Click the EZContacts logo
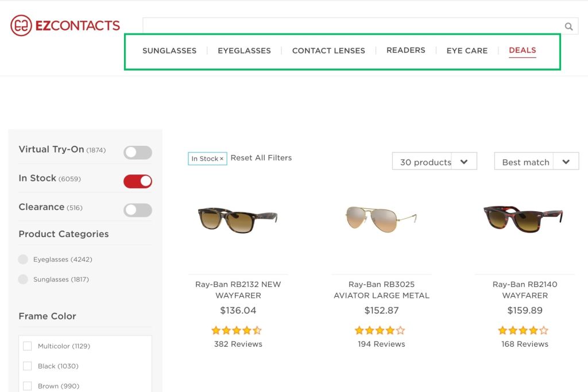The width and height of the screenshot is (588, 392). [65, 25]
